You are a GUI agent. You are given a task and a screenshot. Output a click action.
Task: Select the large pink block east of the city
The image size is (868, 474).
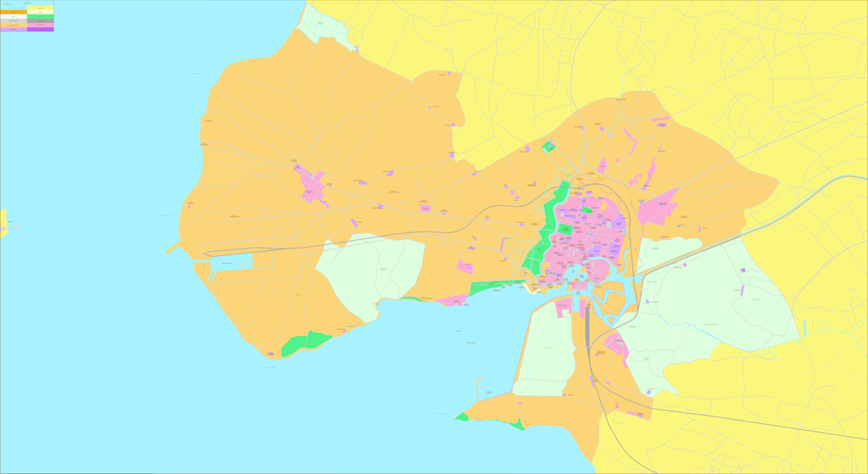pyautogui.click(x=659, y=207)
